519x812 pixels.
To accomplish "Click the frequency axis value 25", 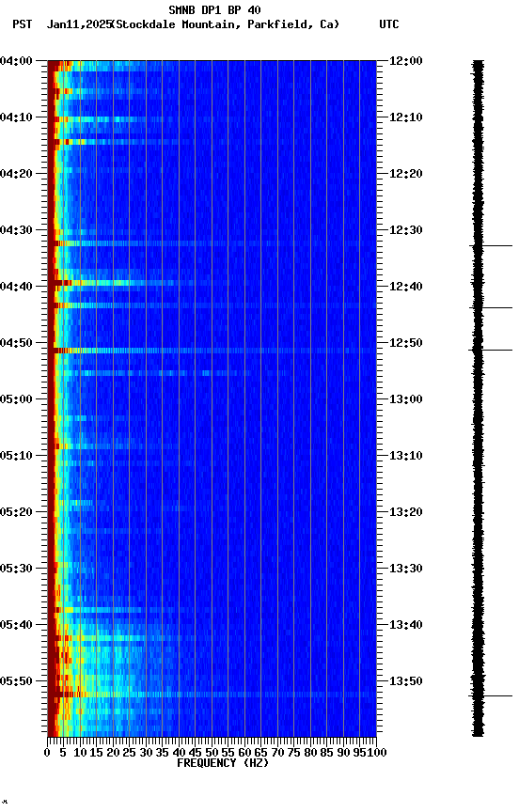I will pos(129,753).
